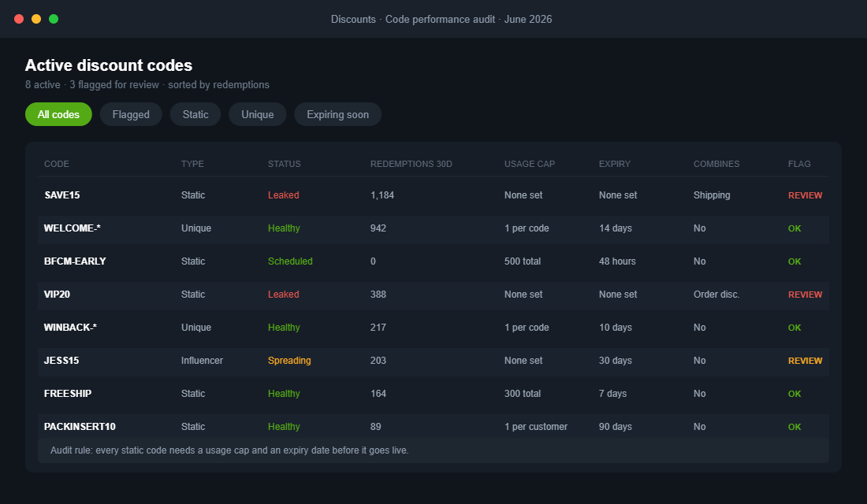
Task: Click the Order disc. combines value
Action: tap(716, 295)
